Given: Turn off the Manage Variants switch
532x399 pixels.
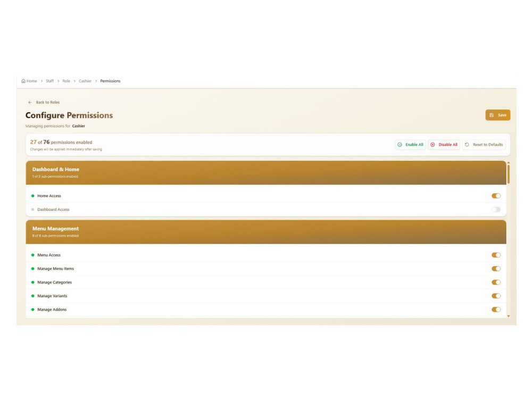Looking at the screenshot, I should (496, 296).
